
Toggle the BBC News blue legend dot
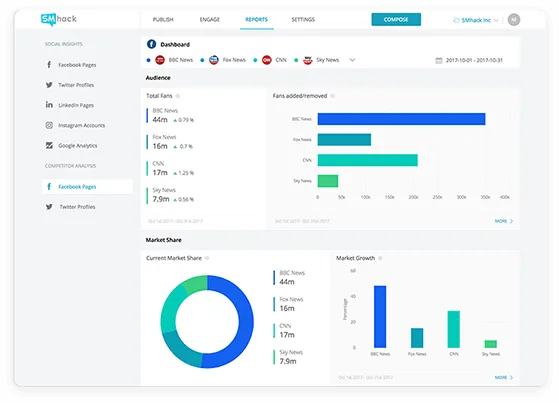149,60
